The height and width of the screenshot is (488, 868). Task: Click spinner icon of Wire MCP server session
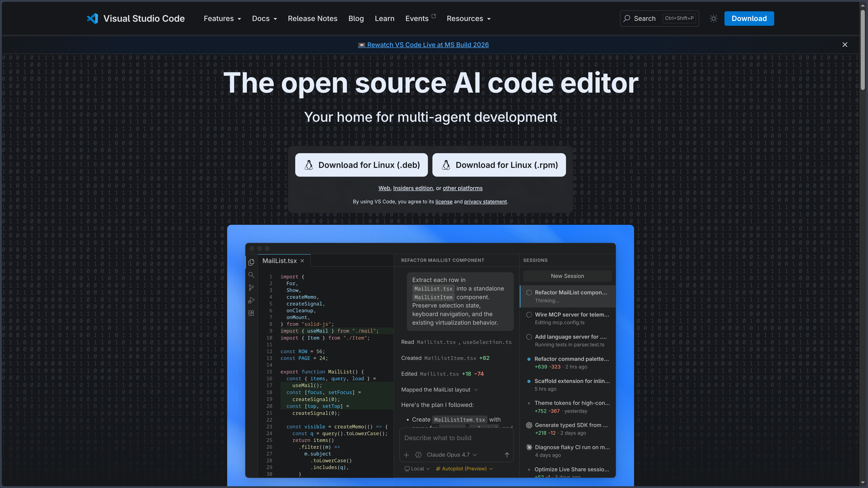tap(529, 315)
